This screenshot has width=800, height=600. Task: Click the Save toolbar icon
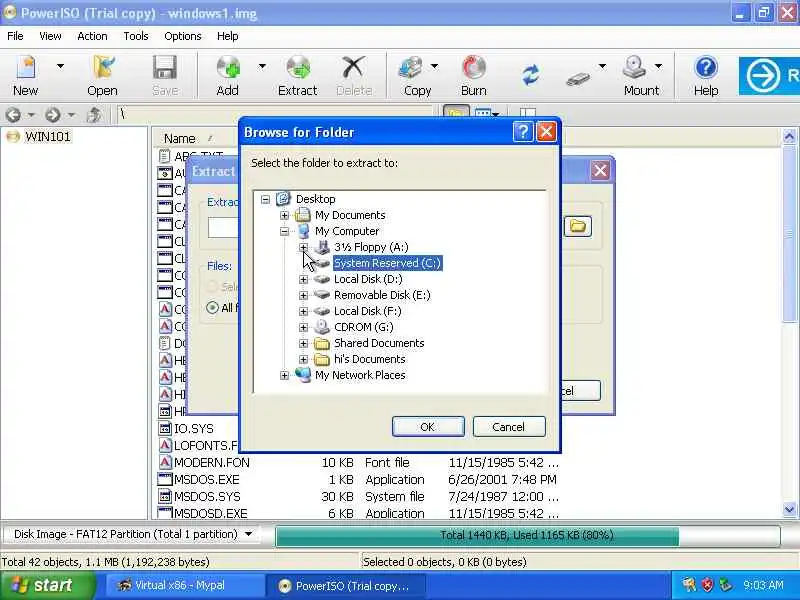tap(165, 76)
